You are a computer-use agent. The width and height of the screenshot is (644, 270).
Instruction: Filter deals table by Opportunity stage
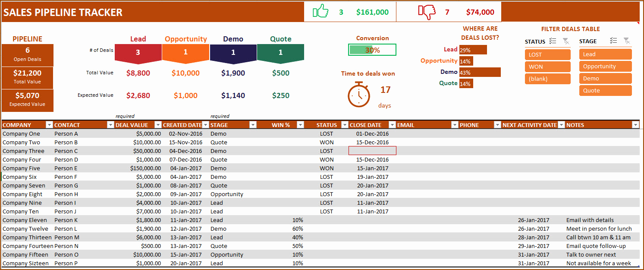pos(606,66)
